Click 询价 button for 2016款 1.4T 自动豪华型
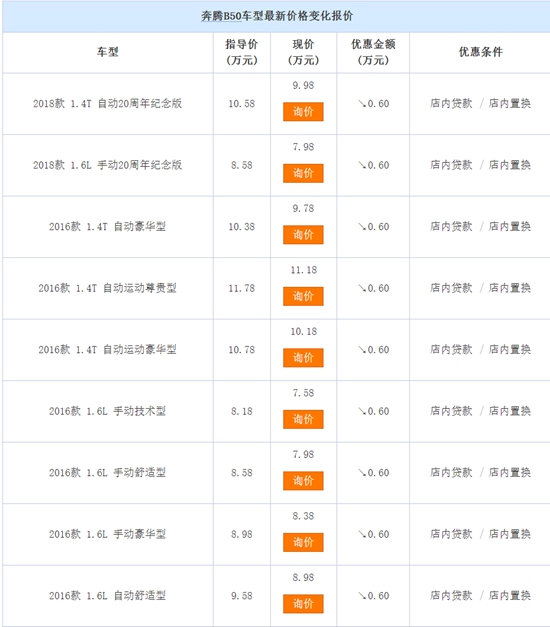This screenshot has width=550, height=627. coord(303,235)
